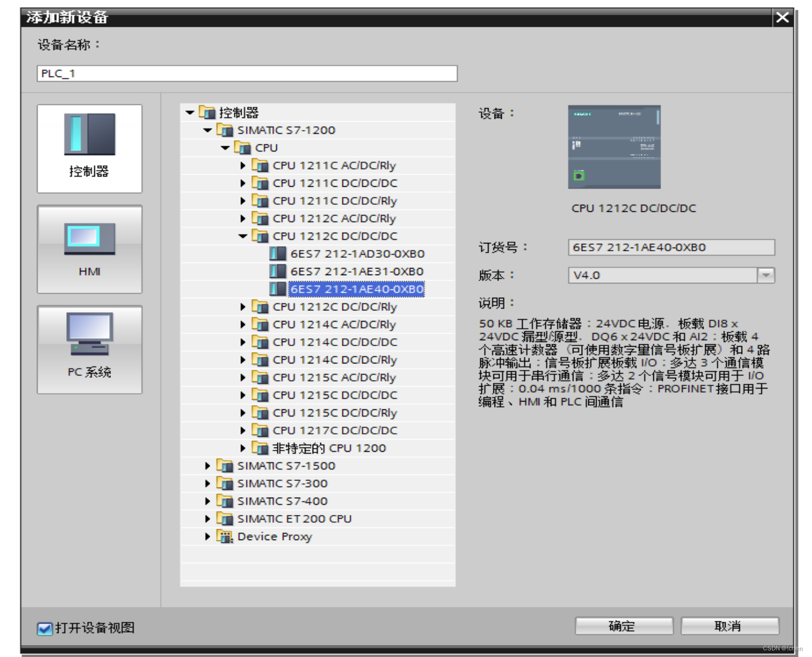The width and height of the screenshot is (812, 657).
Task: Select the 控制器 controller category button
Action: point(89,149)
